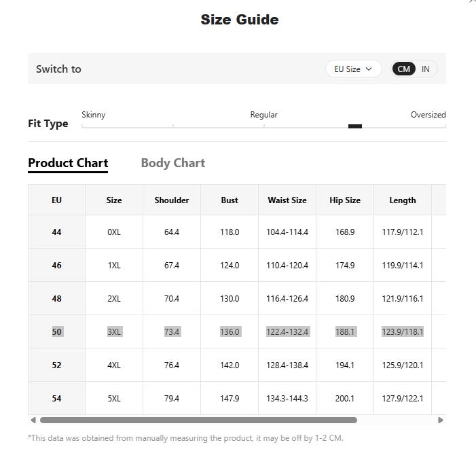The height and width of the screenshot is (449, 476).
Task: Click the 5XL size cell
Action: (114, 398)
